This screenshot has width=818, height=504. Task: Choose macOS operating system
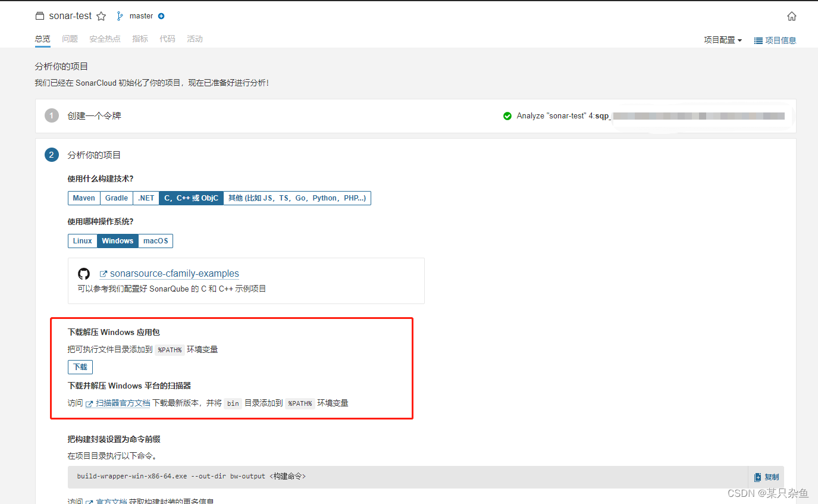[x=155, y=241]
